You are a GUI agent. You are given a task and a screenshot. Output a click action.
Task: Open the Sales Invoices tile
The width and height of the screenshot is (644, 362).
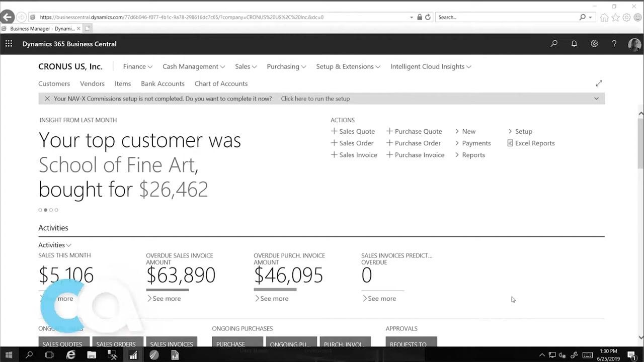pos(172,342)
